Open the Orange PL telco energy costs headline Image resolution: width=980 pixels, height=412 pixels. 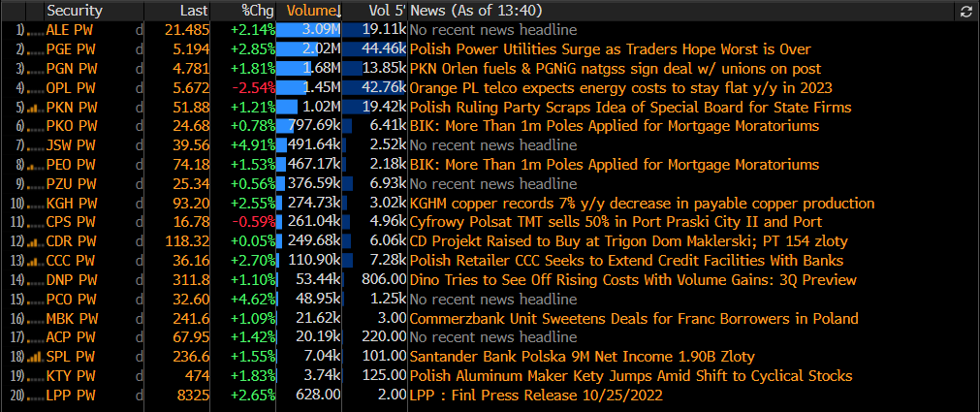pyautogui.click(x=620, y=88)
